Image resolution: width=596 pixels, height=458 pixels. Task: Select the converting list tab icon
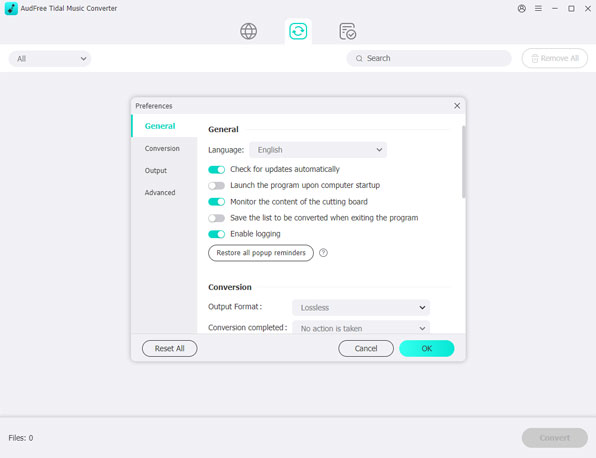(298, 31)
